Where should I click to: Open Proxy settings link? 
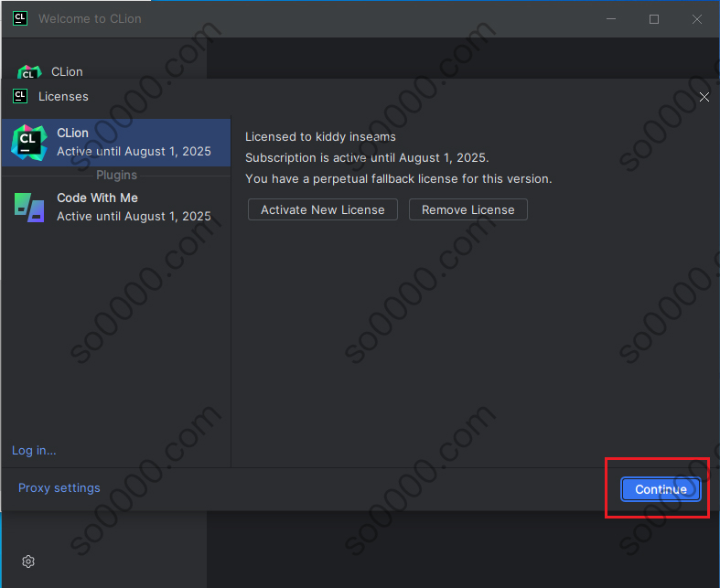point(59,488)
